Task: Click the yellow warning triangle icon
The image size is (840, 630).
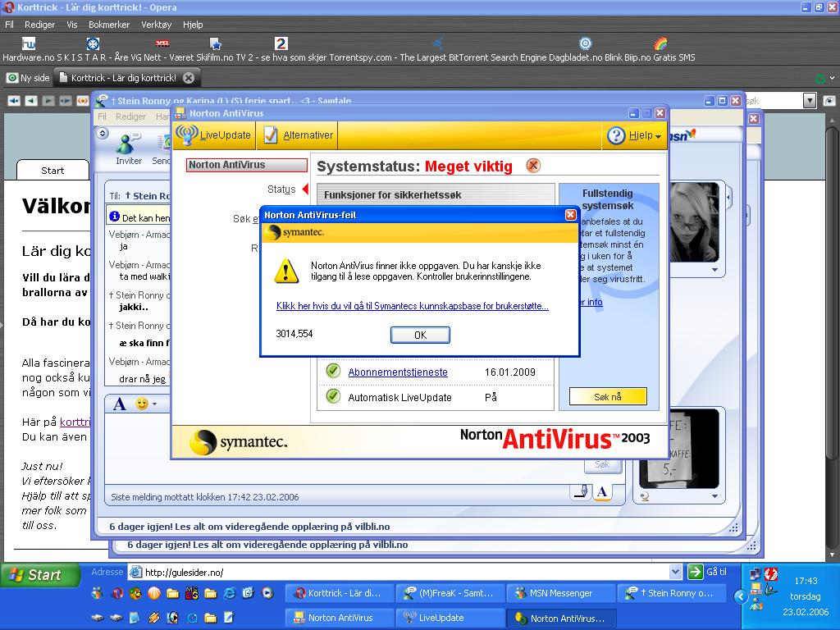Action: pyautogui.click(x=286, y=271)
